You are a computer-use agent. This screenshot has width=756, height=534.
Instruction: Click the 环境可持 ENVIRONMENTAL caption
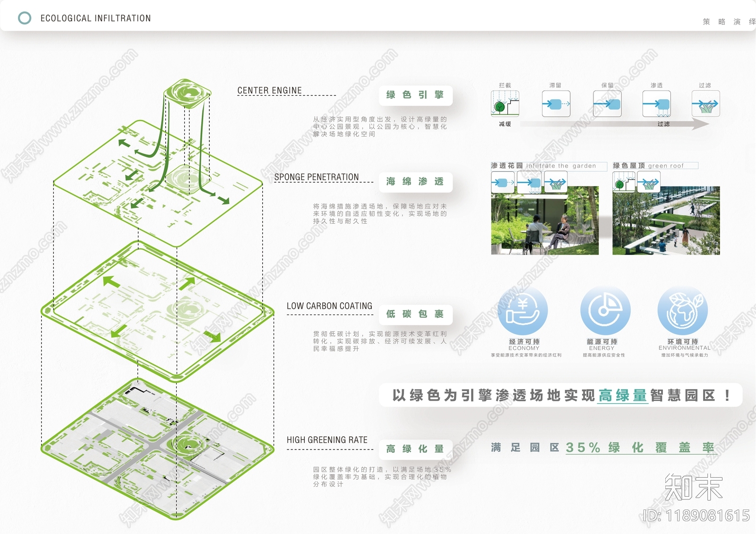click(684, 344)
